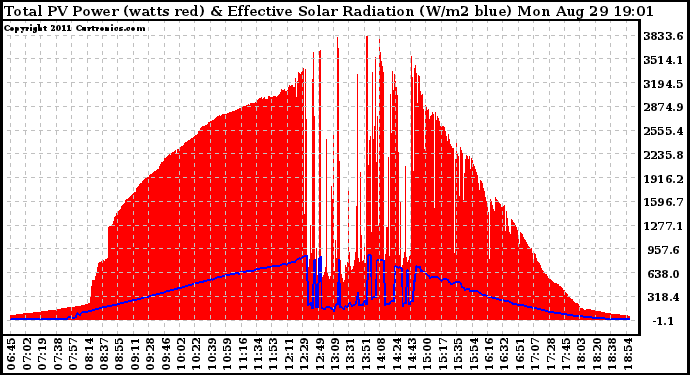
Task: Click the 07:19 time label
Action: pos(42,354)
